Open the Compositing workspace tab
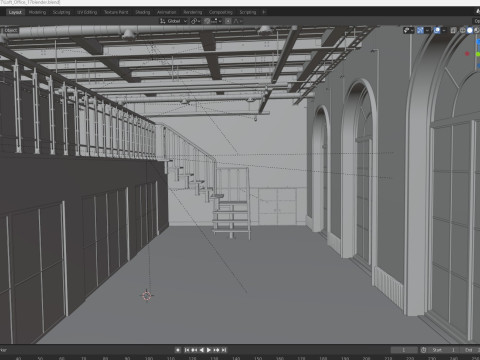This screenshot has width=480, height=360. pyautogui.click(x=221, y=12)
